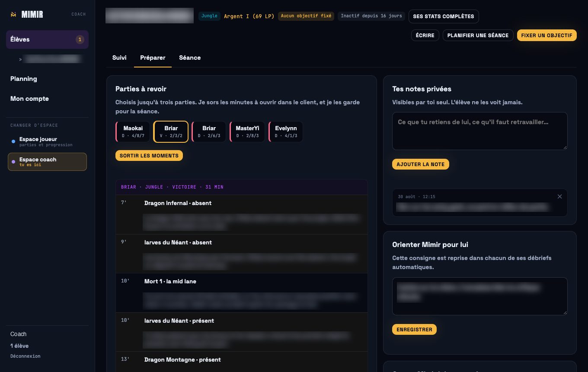Select Espace coach workspace

click(47, 162)
